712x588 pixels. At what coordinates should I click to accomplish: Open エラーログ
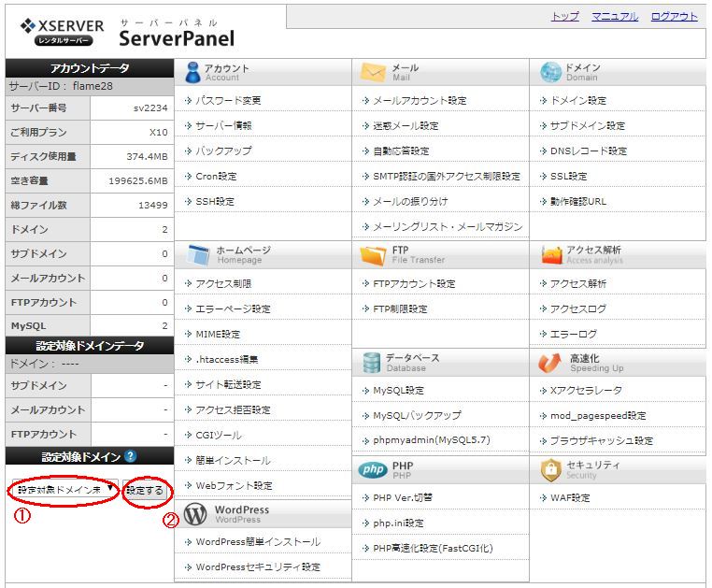(x=574, y=334)
